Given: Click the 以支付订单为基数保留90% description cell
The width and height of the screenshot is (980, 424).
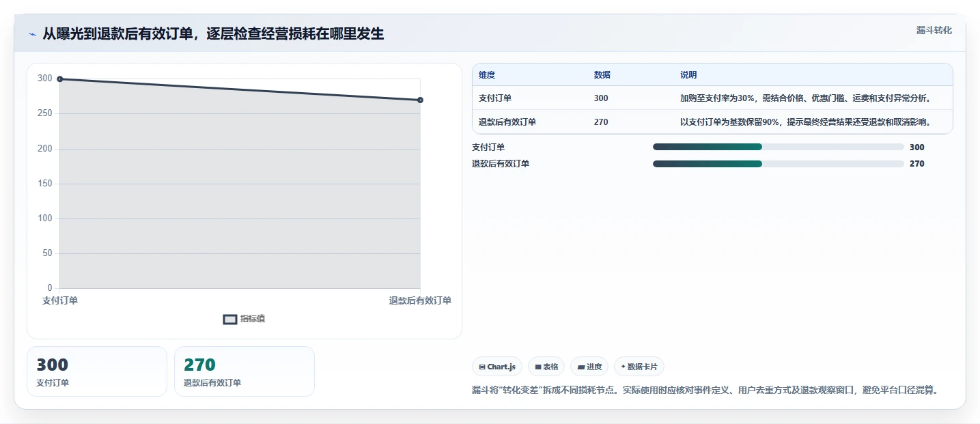Looking at the screenshot, I should pos(806,122).
